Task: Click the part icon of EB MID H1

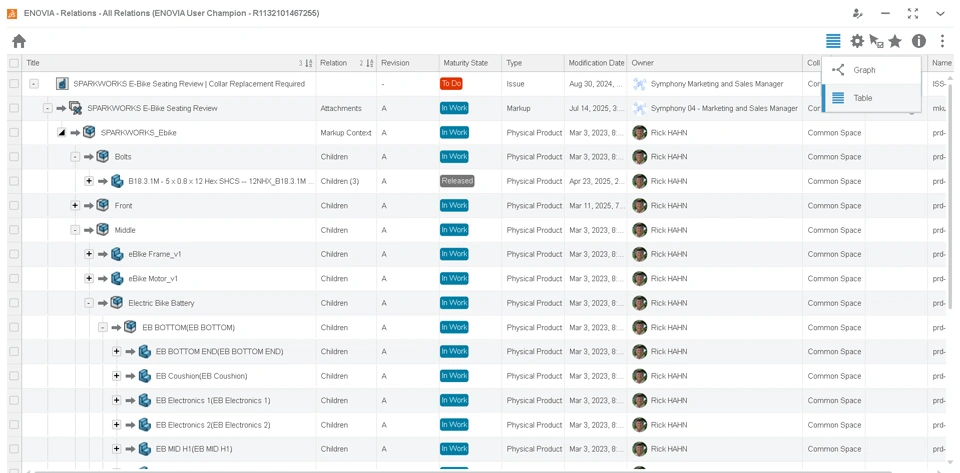Action: tap(144, 449)
